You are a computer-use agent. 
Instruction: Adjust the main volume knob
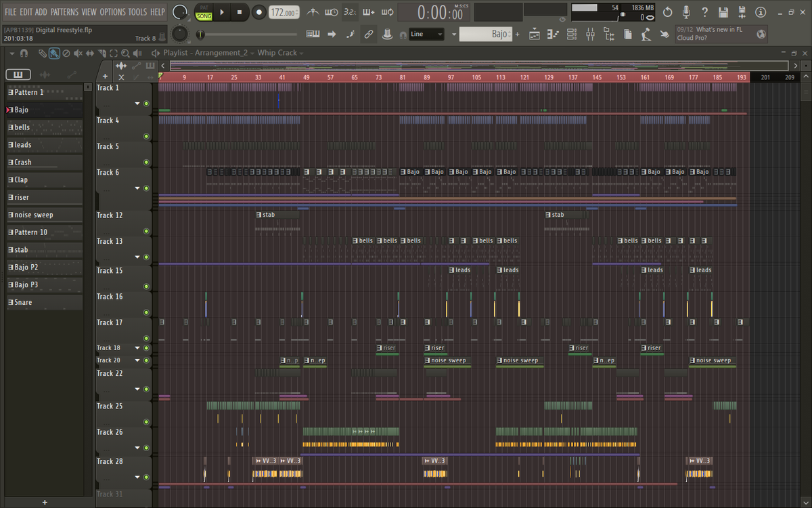click(x=179, y=12)
